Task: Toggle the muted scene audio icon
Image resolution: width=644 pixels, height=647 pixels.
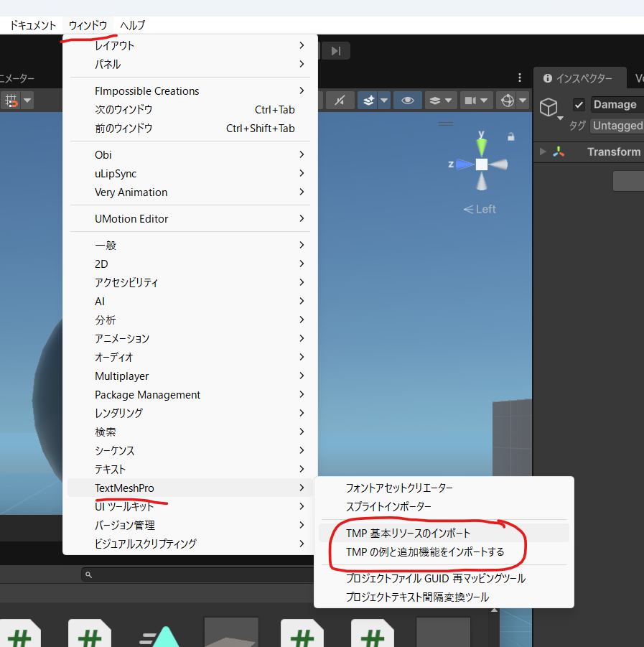Action: click(340, 101)
